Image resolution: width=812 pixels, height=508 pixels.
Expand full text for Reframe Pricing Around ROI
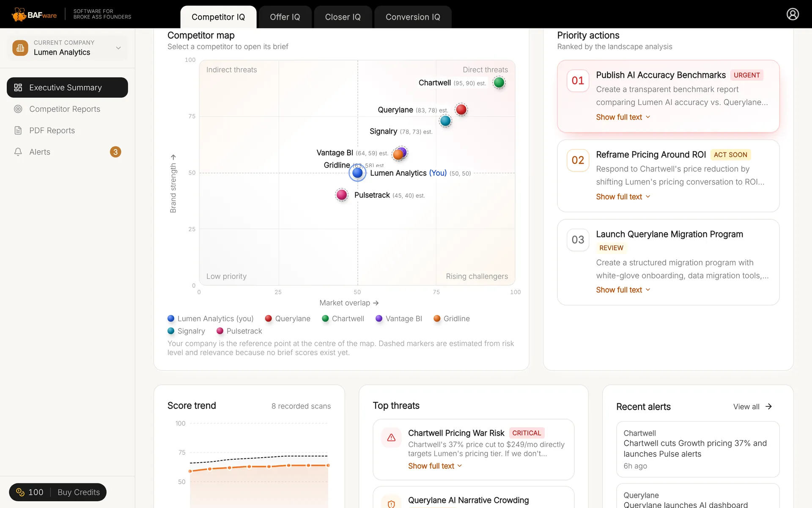click(623, 197)
